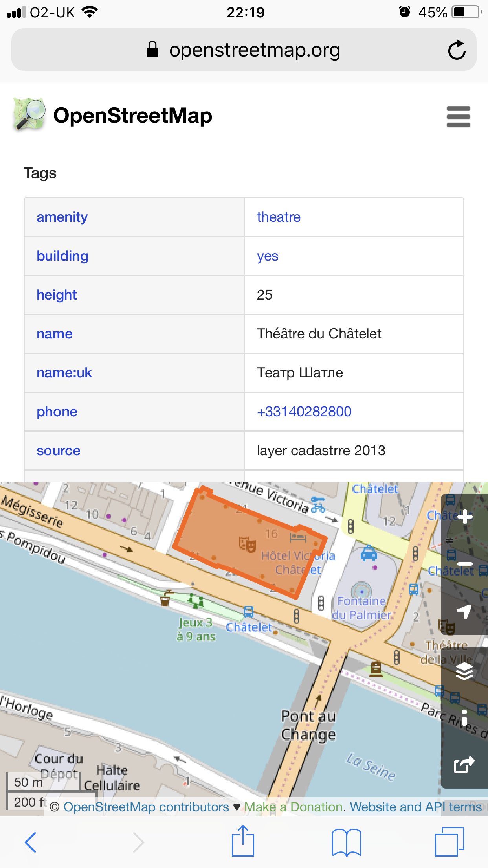Open the height tag key link
Viewport: 488px width, 868px height.
pos(57,295)
